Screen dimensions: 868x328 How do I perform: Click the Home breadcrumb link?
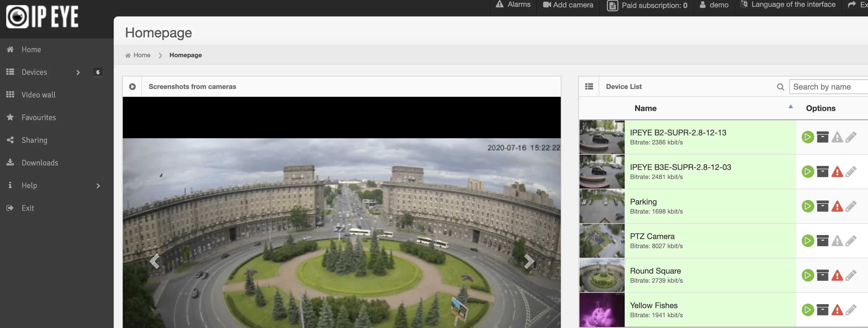pyautogui.click(x=142, y=55)
